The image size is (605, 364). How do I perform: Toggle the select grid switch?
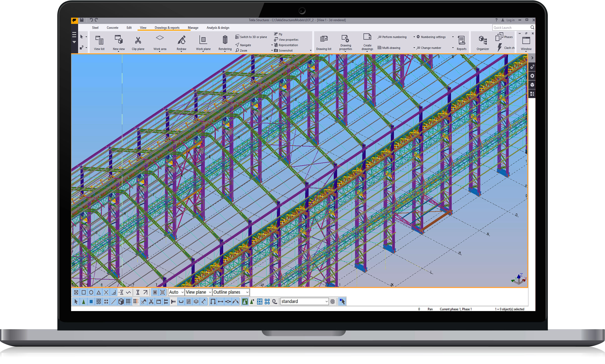point(128,301)
